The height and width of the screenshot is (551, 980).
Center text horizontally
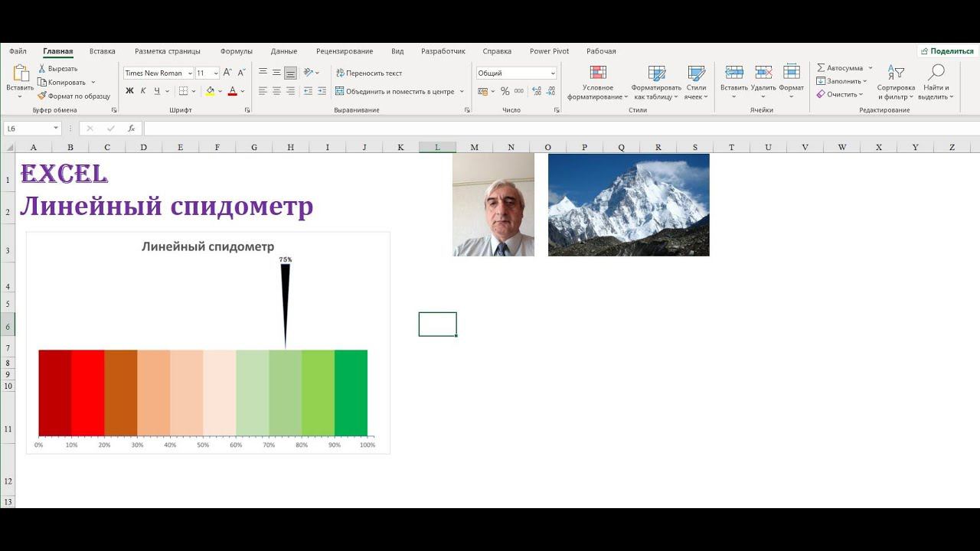[276, 91]
